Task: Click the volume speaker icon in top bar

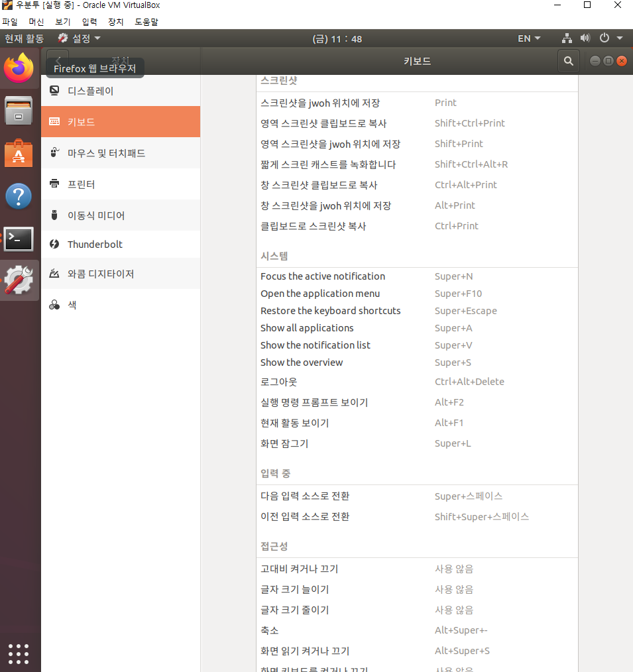Action: (585, 38)
